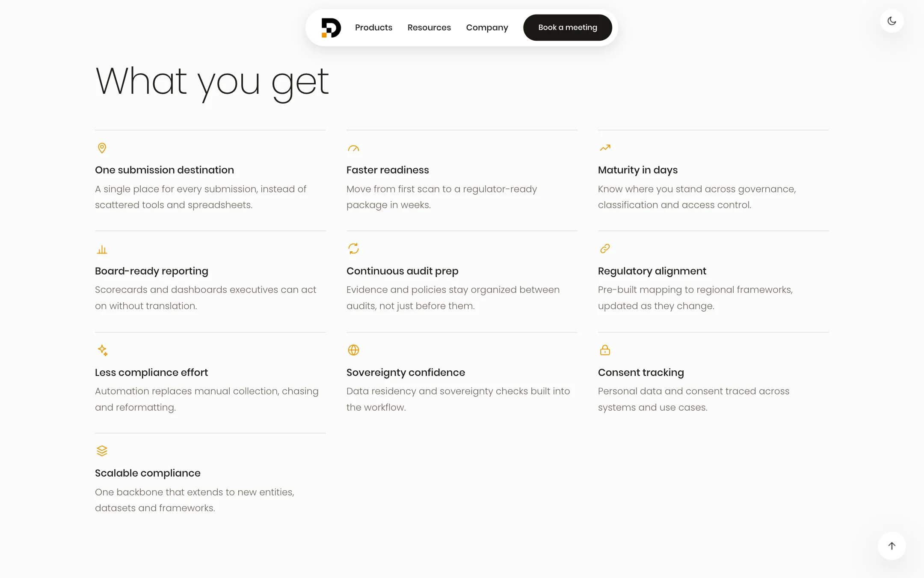The image size is (924, 578).
Task: Click the Faster readiness title
Action: (388, 170)
